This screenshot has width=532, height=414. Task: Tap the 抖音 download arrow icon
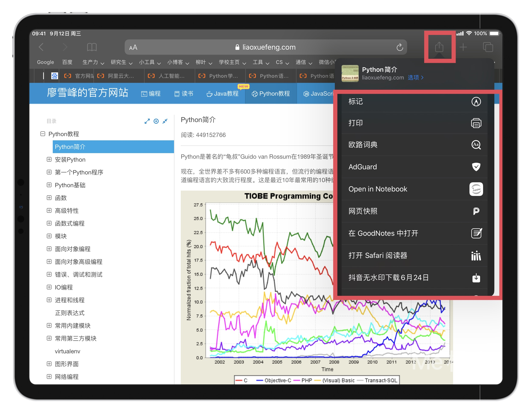pyautogui.click(x=476, y=278)
